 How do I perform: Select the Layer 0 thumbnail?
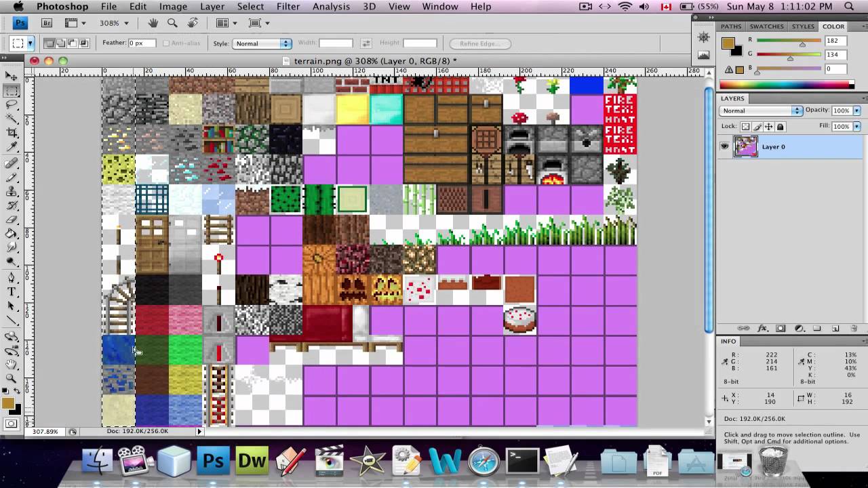(x=745, y=146)
